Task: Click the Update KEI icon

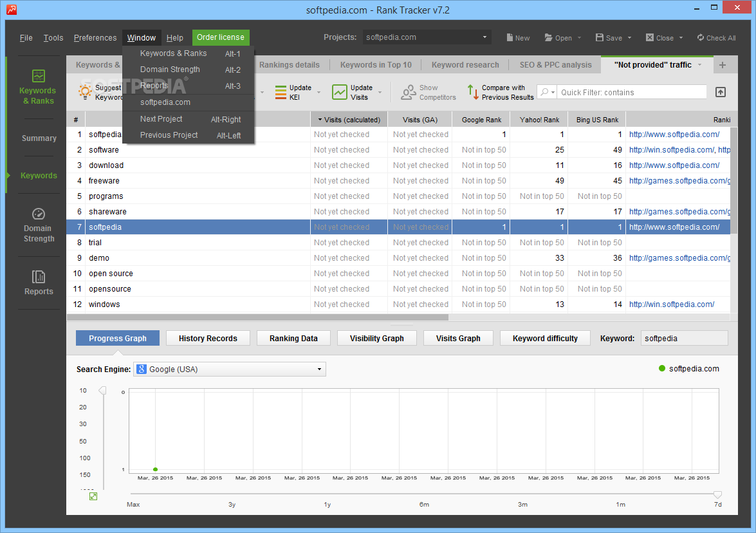Action: [x=281, y=92]
